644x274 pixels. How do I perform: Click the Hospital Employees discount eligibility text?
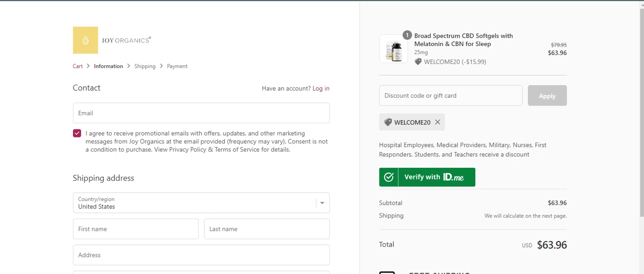tap(463, 150)
